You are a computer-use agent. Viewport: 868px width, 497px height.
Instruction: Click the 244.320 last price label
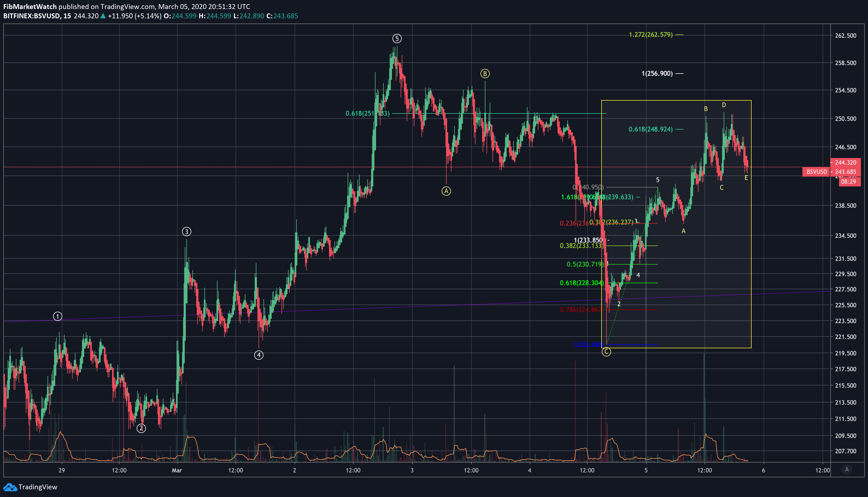[846, 162]
